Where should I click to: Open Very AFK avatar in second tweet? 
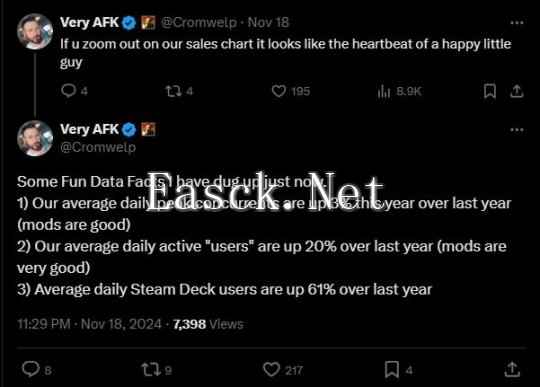pyautogui.click(x=35, y=138)
